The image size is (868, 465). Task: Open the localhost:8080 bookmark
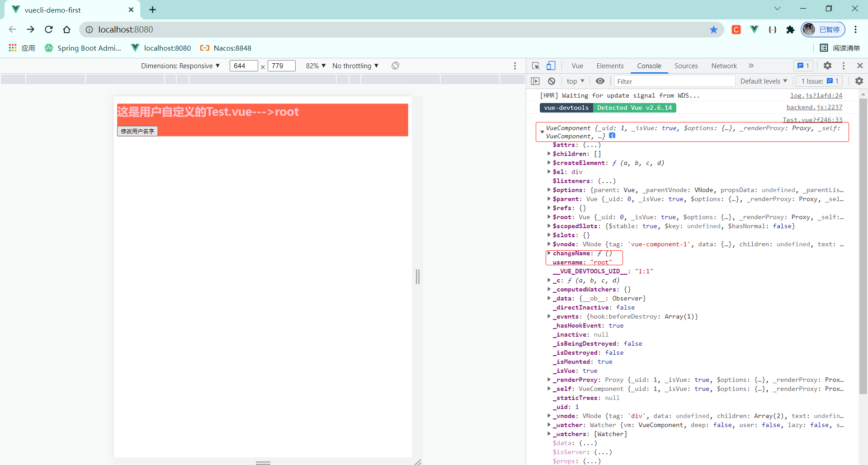[x=161, y=48]
